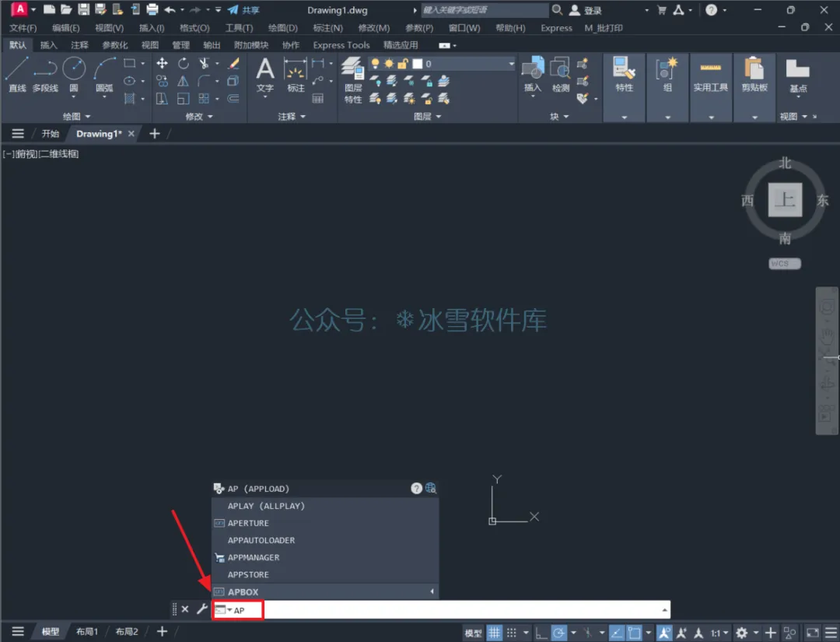
Task: Click the help icon beside AP (APPLOAD)
Action: pyautogui.click(x=416, y=488)
